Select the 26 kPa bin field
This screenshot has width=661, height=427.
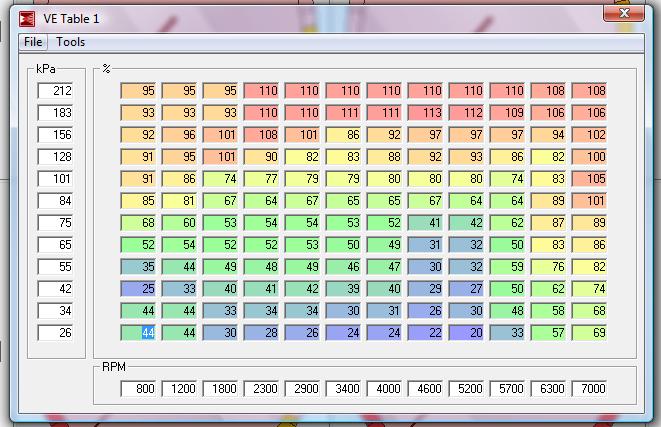click(55, 333)
